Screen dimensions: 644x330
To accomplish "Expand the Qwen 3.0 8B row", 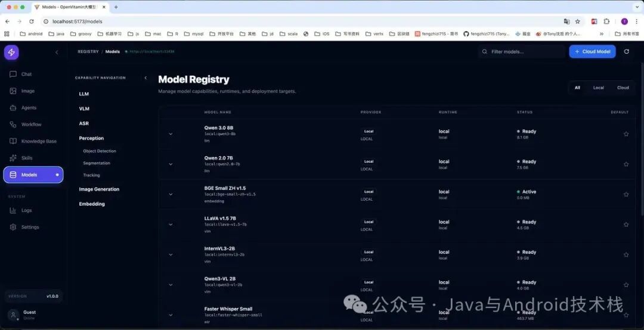I will (x=171, y=134).
